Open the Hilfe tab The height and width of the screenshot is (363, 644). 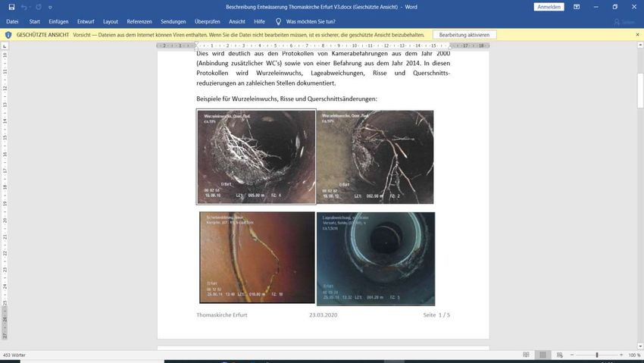(259, 21)
